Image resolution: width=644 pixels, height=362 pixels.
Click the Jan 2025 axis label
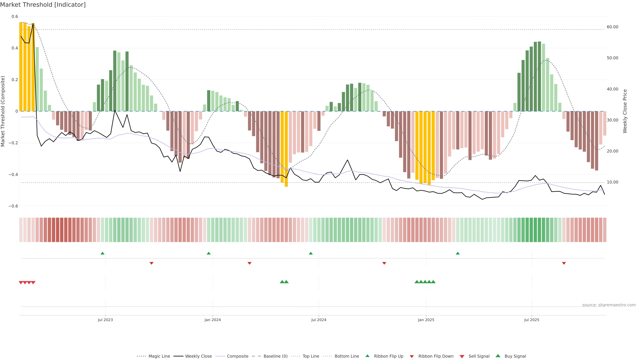(x=426, y=320)
